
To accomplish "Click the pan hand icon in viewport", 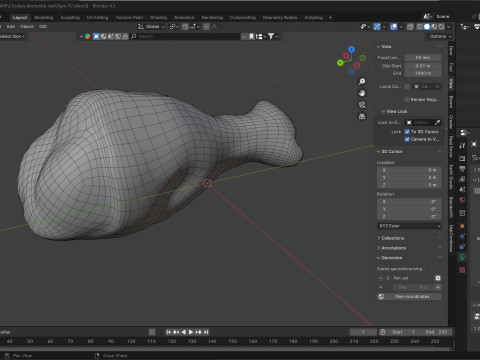I will click(x=362, y=93).
